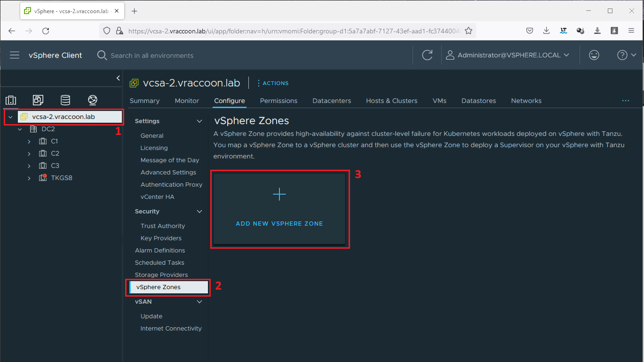Open the vSphere Client hamburger menu

[x=15, y=55]
